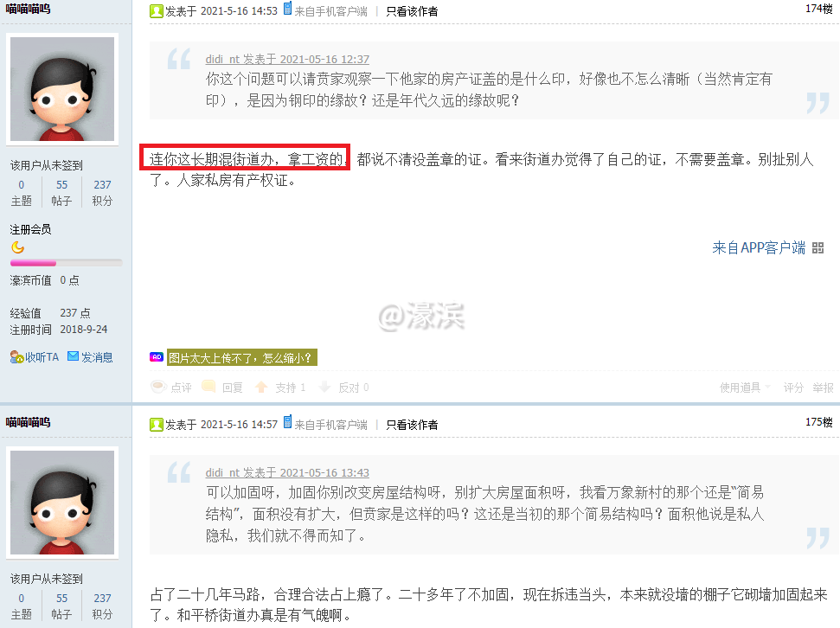Screen dimensions: 840x628
Task: Click the 图片太大上传不了 ad banner
Action: click(242, 357)
